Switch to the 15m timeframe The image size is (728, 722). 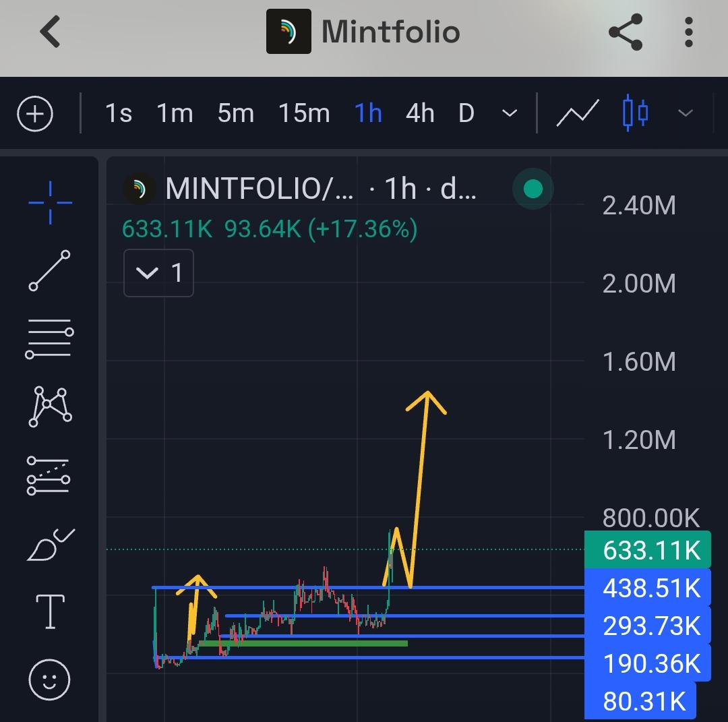(303, 113)
